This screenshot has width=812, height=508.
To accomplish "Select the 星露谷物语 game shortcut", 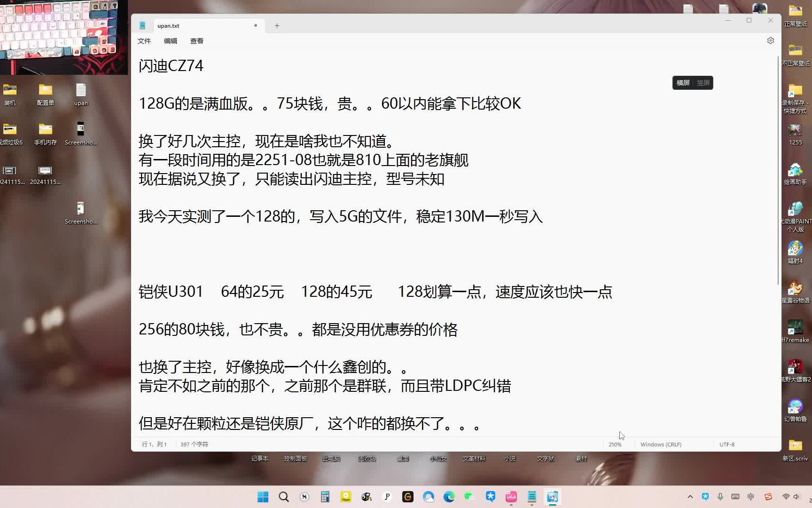I will 795,292.
